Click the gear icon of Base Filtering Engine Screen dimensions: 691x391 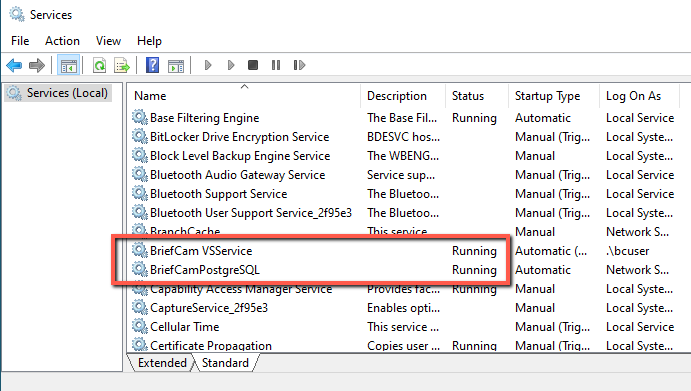[140, 117]
